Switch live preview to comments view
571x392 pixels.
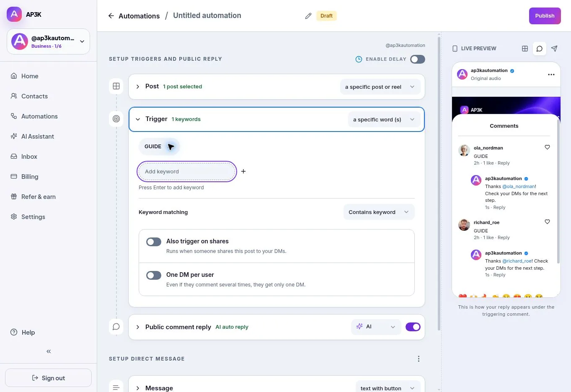pyautogui.click(x=540, y=49)
